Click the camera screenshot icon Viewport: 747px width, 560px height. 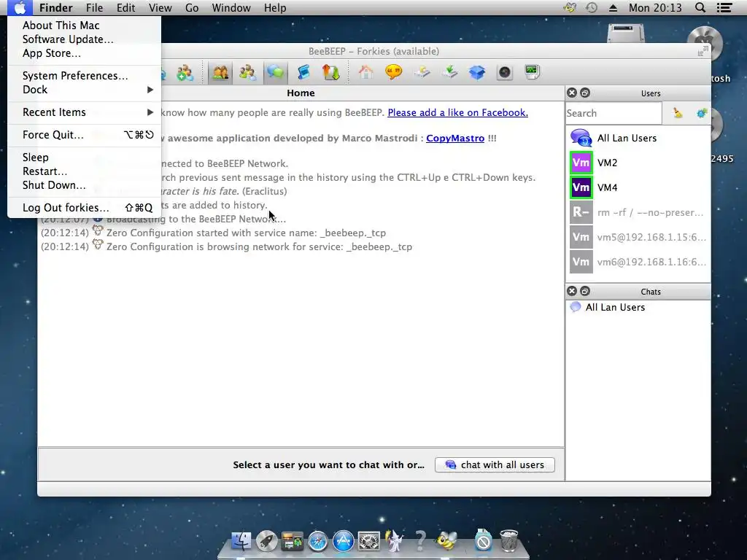point(505,73)
